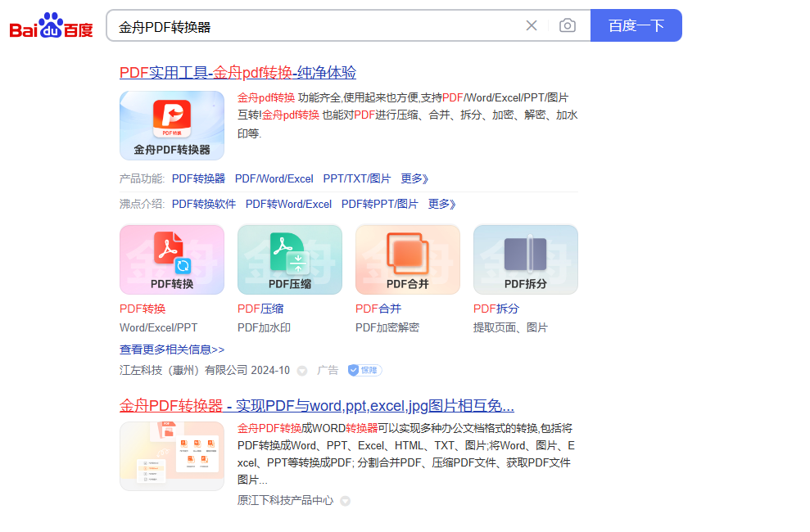Clear the search box with X icon
The height and width of the screenshot is (532, 810).
click(532, 25)
